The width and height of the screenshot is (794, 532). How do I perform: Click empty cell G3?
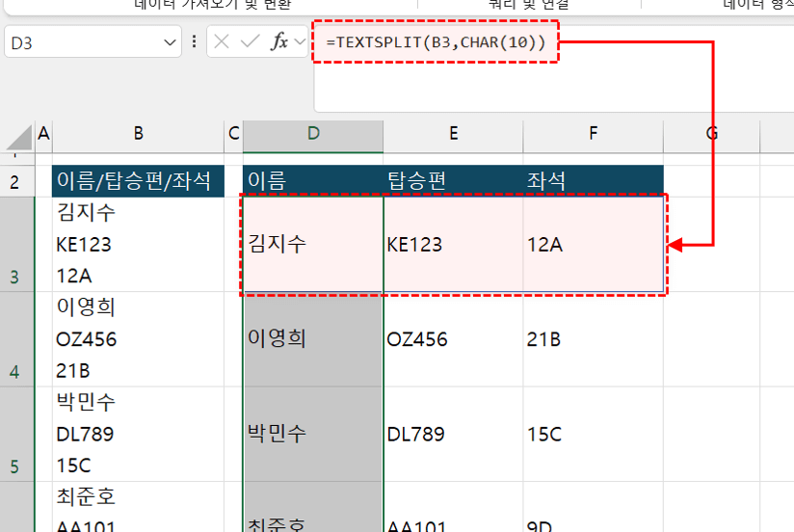click(711, 244)
